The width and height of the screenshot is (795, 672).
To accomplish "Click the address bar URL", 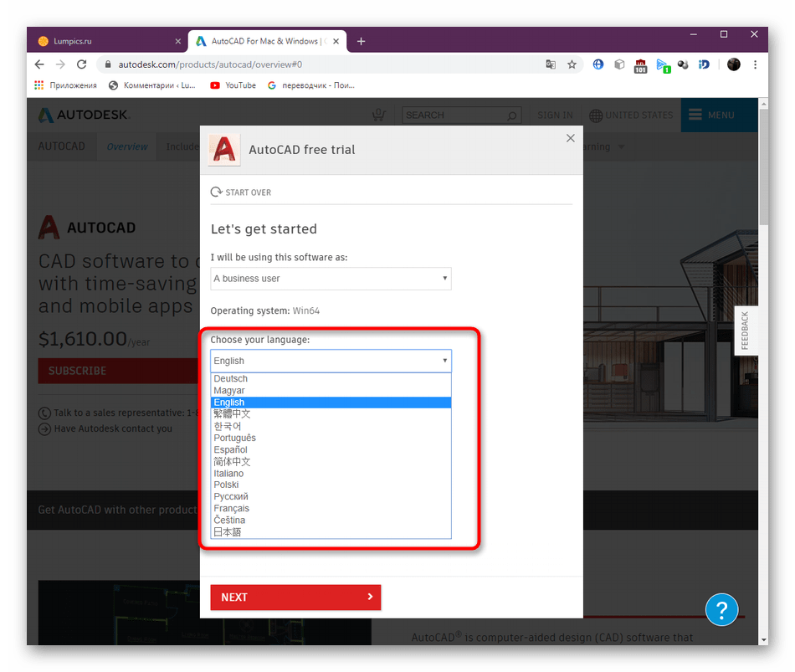I will [210, 64].
